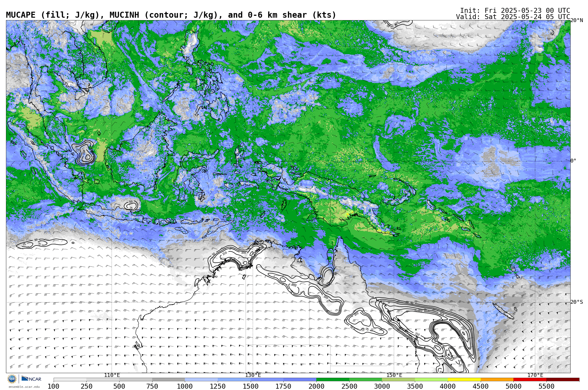Click the colorbar value 2000
588x390 pixels.
point(316,386)
